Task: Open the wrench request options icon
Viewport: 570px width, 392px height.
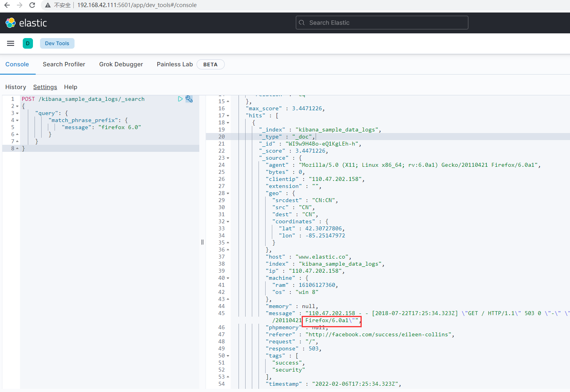Action: 189,99
